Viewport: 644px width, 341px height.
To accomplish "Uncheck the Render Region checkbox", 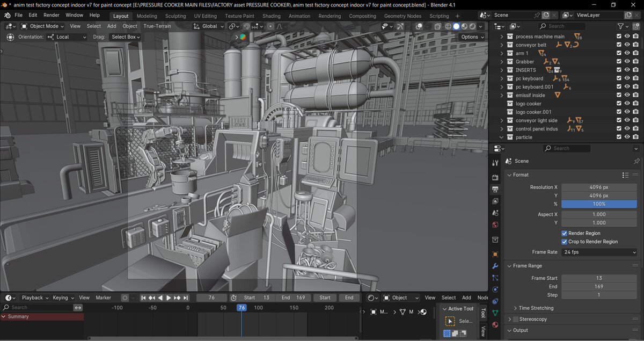I will 565,233.
